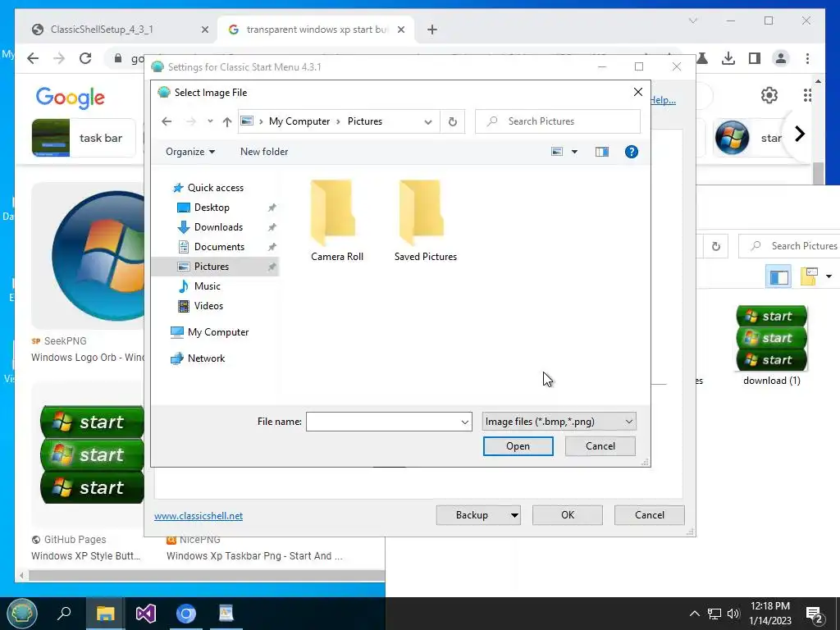The height and width of the screenshot is (630, 840).
Task: Open Image files type filter dropdown
Action: coord(559,422)
